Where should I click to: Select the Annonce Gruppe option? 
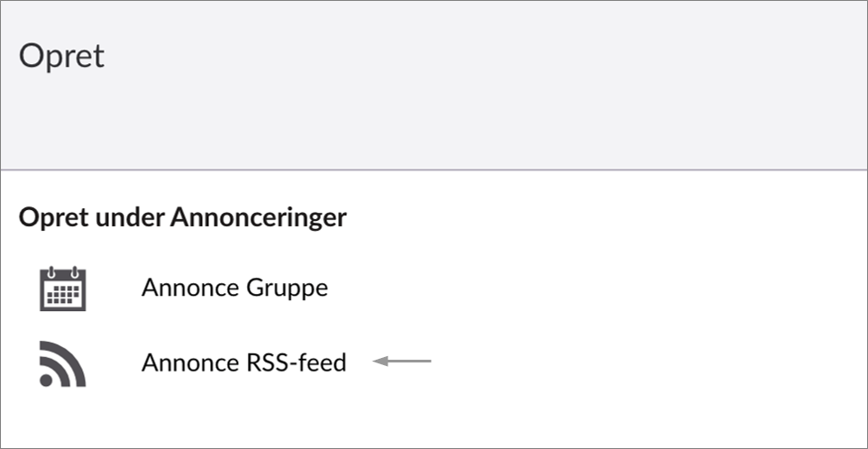pos(234,289)
